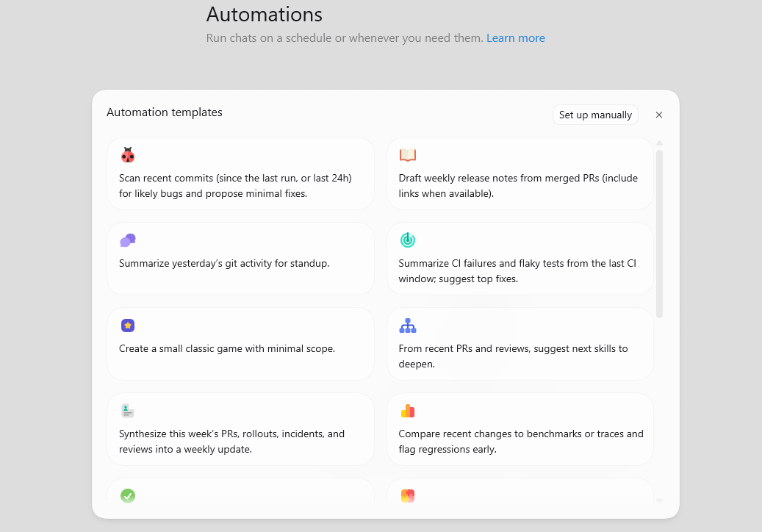Viewport: 762px width, 532px height.
Task: Choose 'Summarize CI failures and flaky tests' text
Action: coord(517,271)
